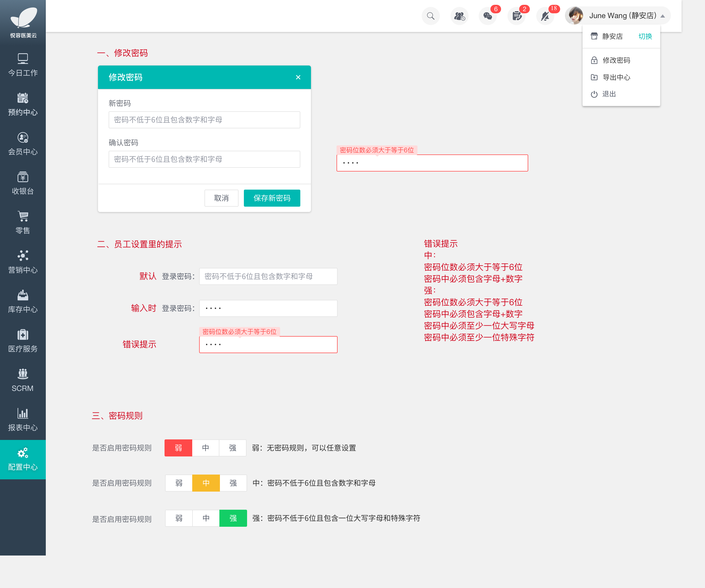
Task: Open the tasks icon with badge 2
Action: [x=517, y=16]
